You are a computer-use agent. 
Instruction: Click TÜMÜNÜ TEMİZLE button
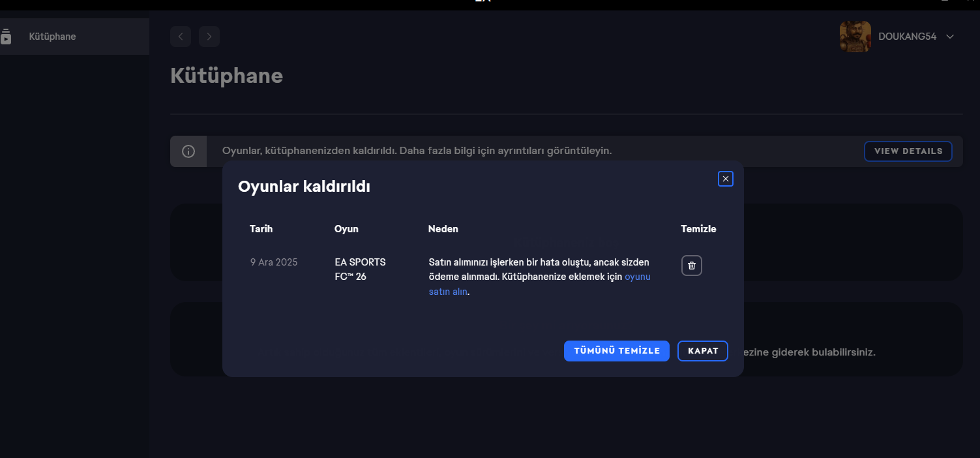click(x=617, y=351)
